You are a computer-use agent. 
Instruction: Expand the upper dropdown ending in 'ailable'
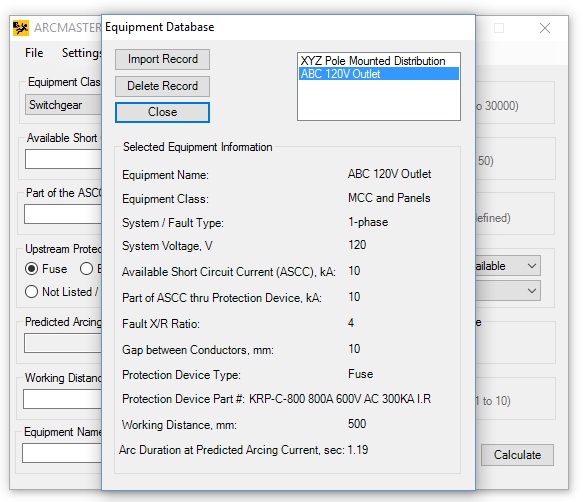(508, 266)
